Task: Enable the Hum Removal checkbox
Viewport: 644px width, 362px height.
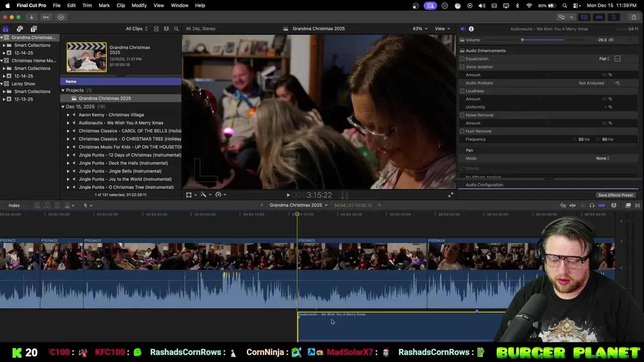Action: point(462,131)
